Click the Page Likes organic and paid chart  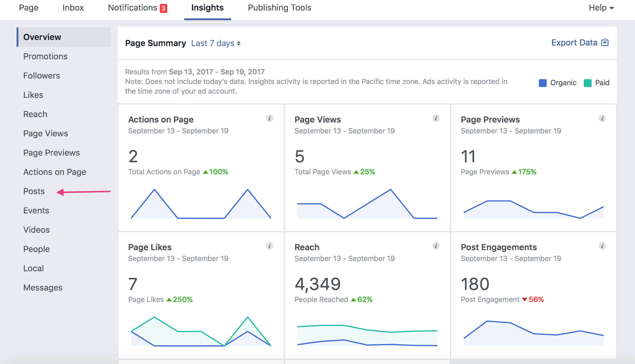(x=201, y=331)
